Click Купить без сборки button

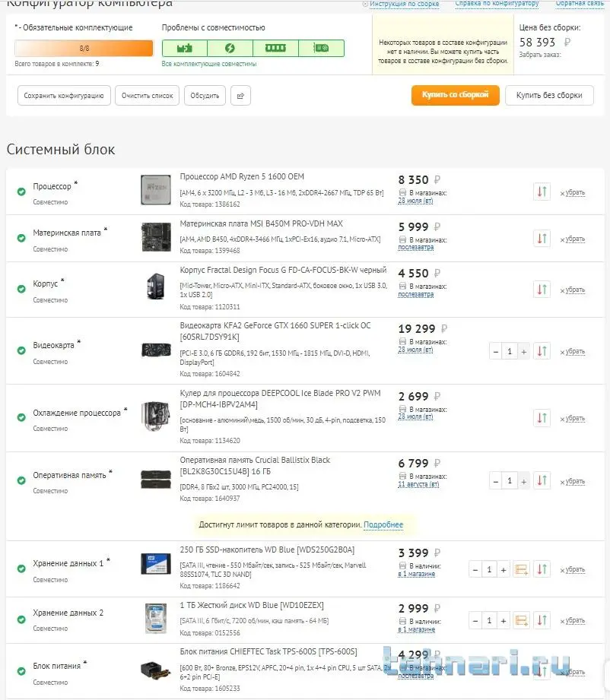pyautogui.click(x=549, y=95)
